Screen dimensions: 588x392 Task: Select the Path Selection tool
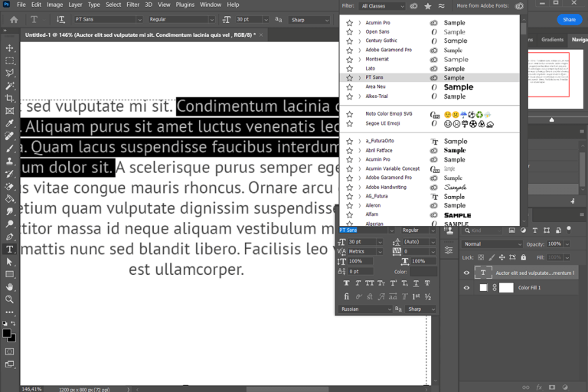[x=10, y=262]
